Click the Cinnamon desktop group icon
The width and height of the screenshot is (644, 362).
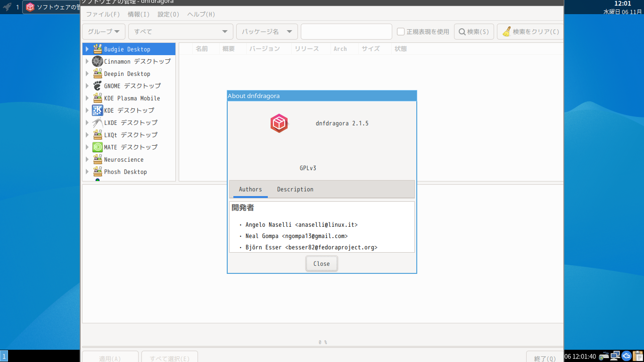pyautogui.click(x=98, y=61)
